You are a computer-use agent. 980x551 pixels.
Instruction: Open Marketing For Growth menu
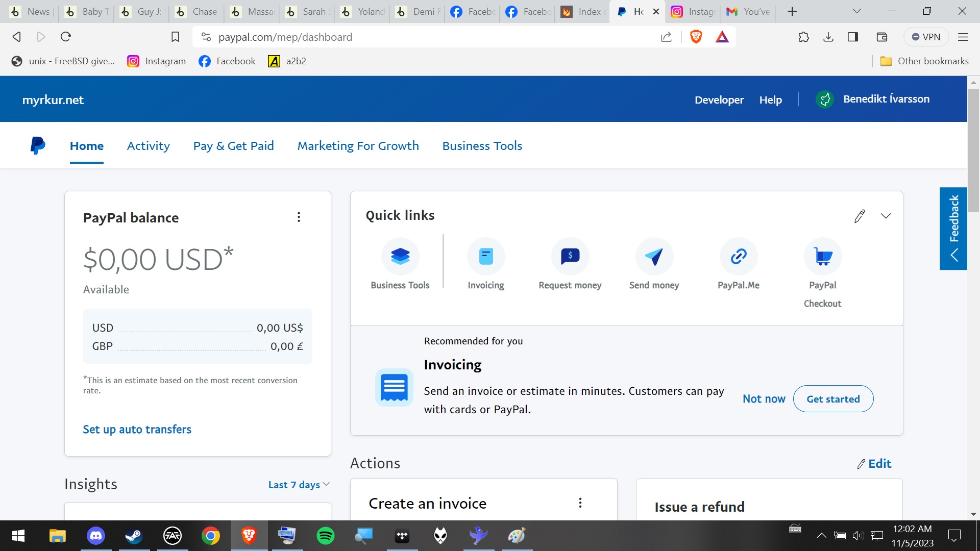(x=358, y=146)
